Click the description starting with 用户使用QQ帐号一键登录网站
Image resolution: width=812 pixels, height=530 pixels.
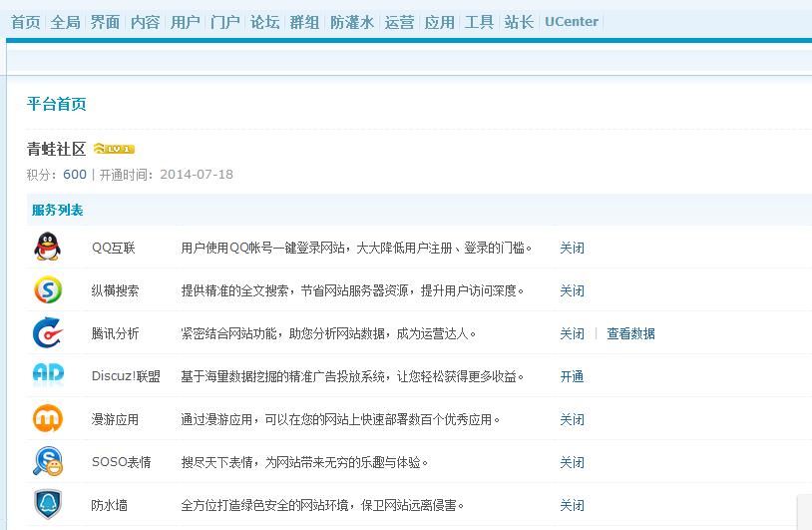point(356,248)
